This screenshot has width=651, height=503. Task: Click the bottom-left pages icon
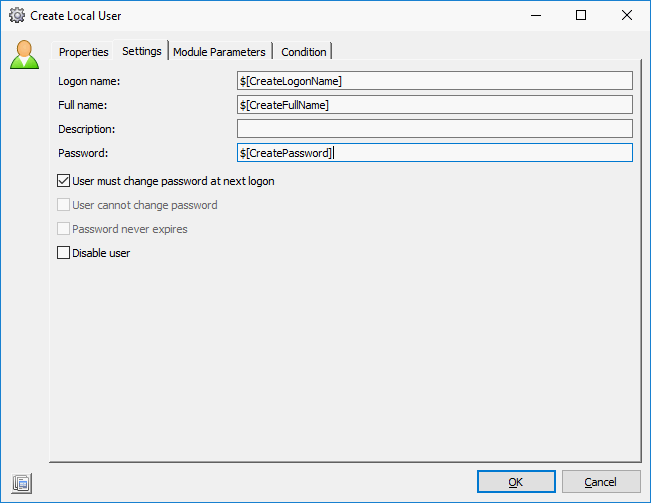(x=22, y=483)
